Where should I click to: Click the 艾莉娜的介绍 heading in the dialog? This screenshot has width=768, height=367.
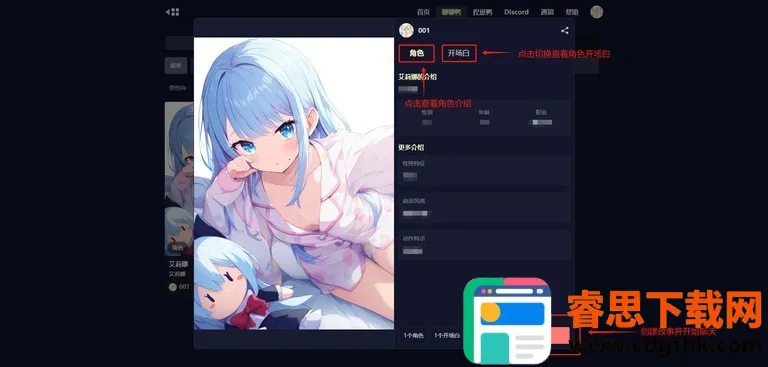pyautogui.click(x=418, y=77)
